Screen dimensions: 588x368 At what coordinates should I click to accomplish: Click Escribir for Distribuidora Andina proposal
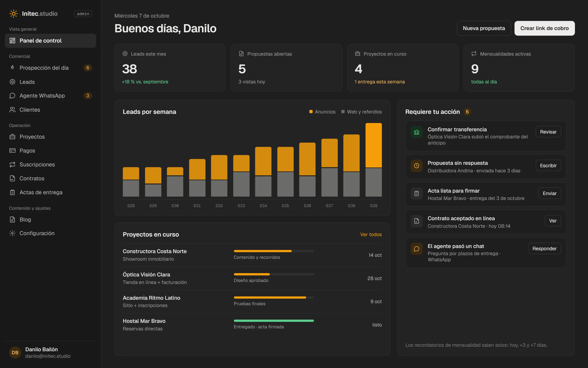(548, 166)
